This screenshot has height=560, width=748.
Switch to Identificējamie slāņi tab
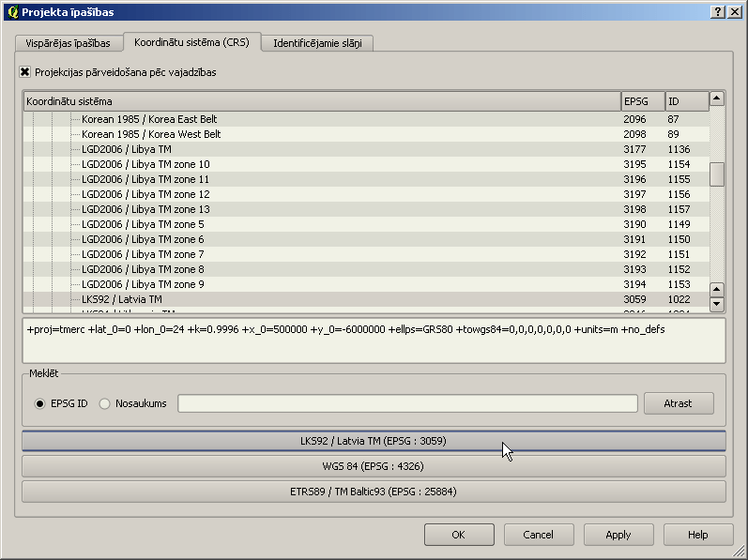317,43
